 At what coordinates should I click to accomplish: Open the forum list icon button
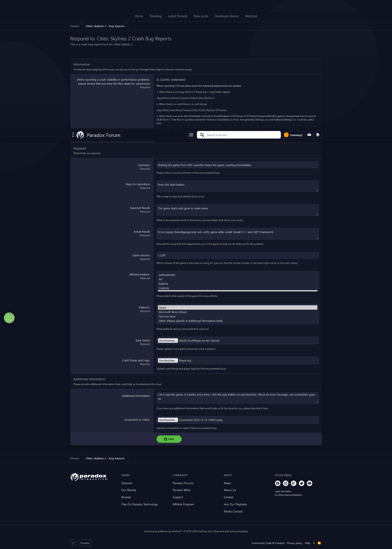(x=191, y=135)
